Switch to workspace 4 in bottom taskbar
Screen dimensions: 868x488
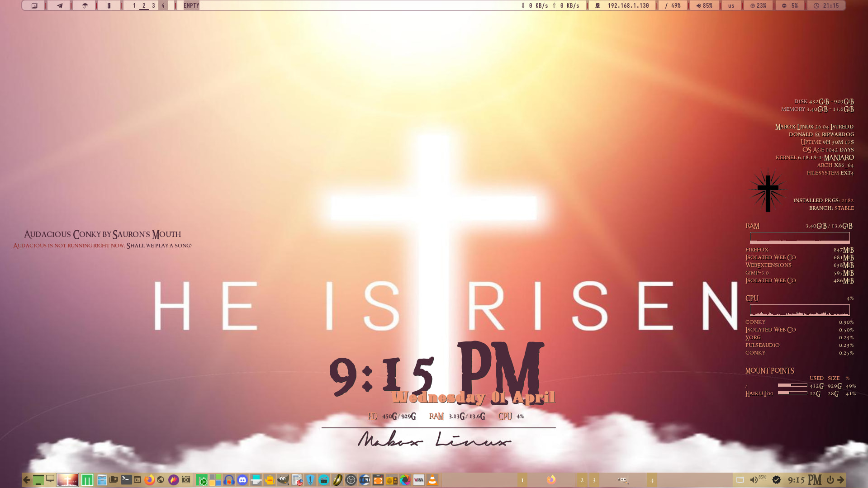coord(652,480)
